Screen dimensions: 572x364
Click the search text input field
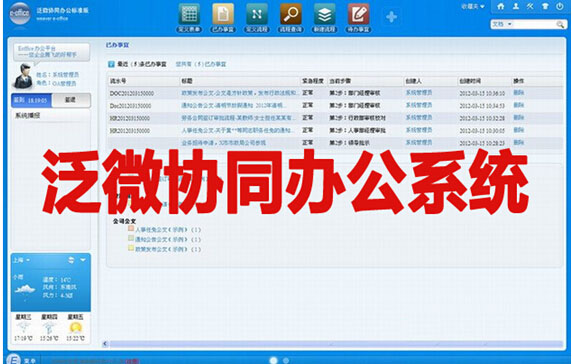(x=534, y=24)
